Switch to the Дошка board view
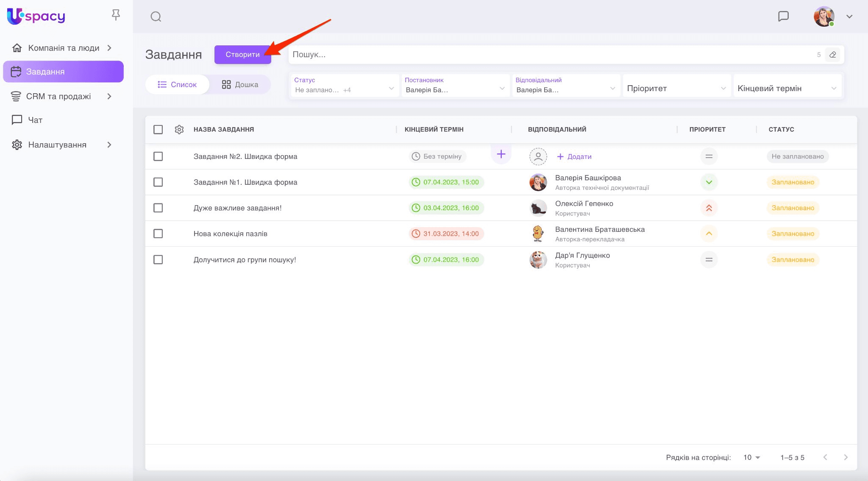 (240, 84)
